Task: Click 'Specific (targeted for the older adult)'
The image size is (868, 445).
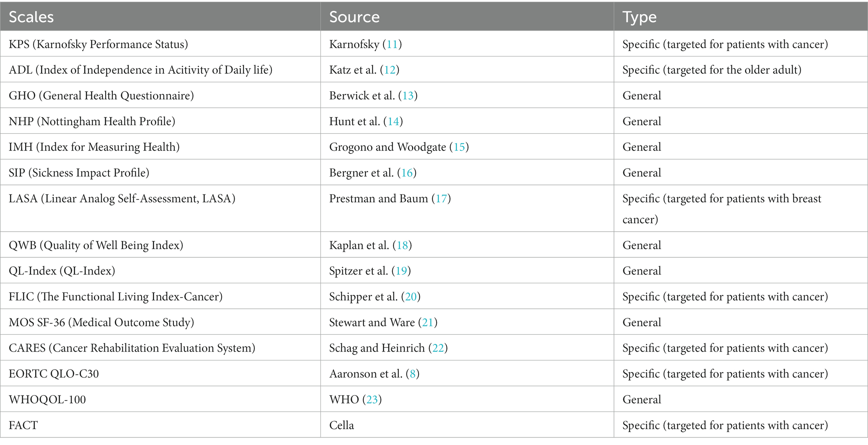Action: [x=712, y=70]
